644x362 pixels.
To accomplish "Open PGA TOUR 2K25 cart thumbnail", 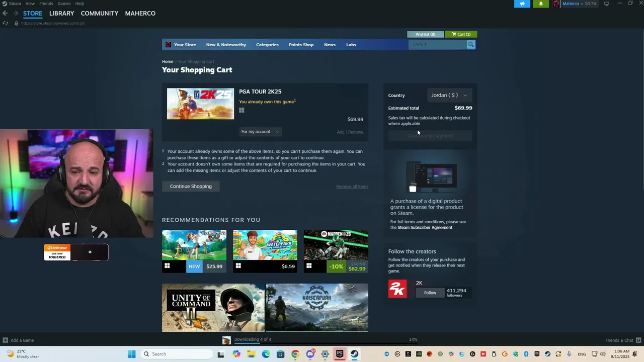I will click(x=200, y=104).
